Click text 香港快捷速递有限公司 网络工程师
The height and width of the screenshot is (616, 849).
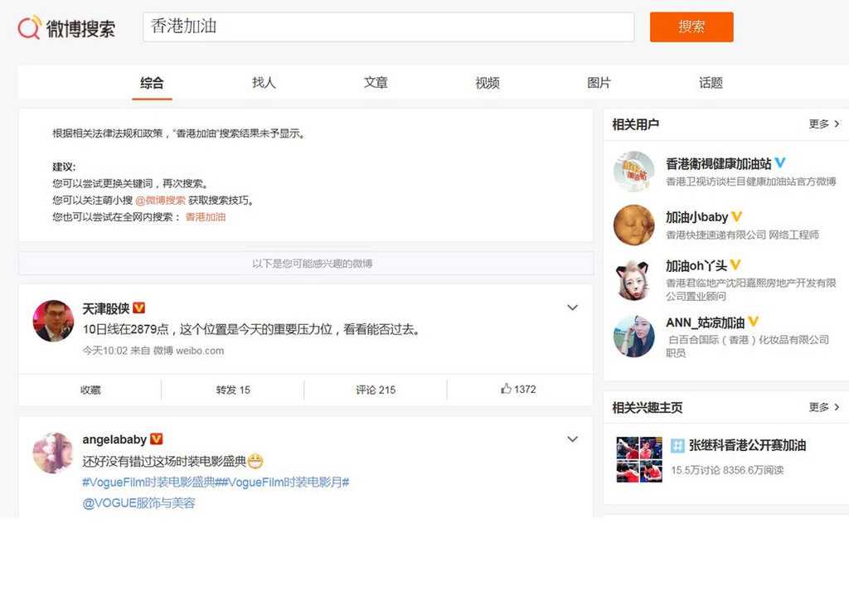click(742, 235)
